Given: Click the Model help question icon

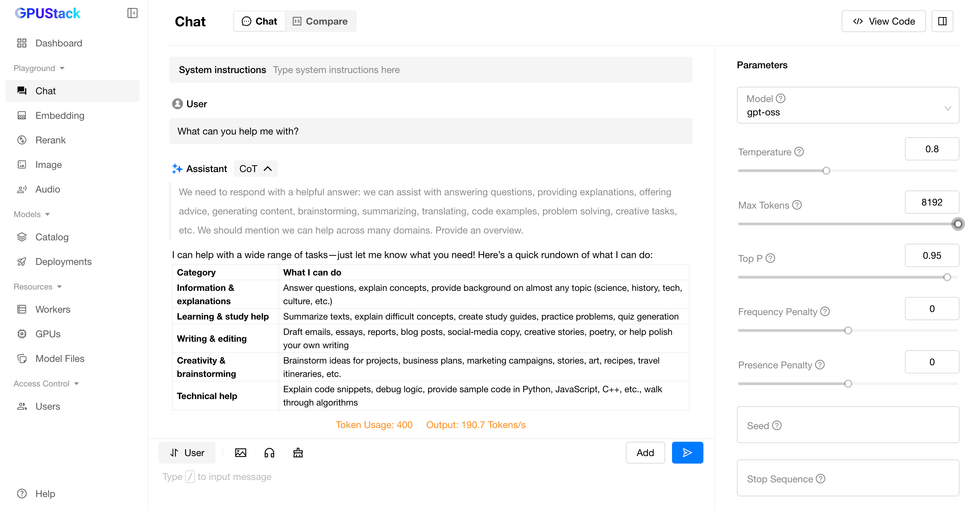Looking at the screenshot, I should point(780,99).
